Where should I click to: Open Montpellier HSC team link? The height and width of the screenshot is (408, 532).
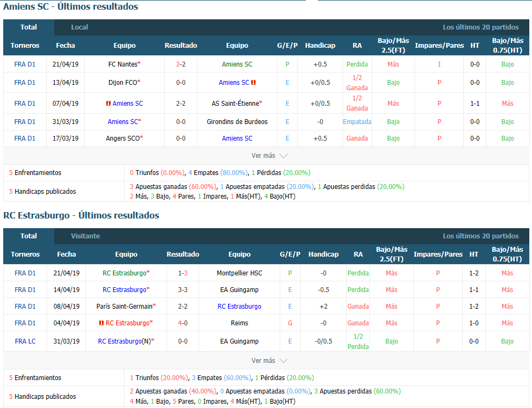click(239, 273)
